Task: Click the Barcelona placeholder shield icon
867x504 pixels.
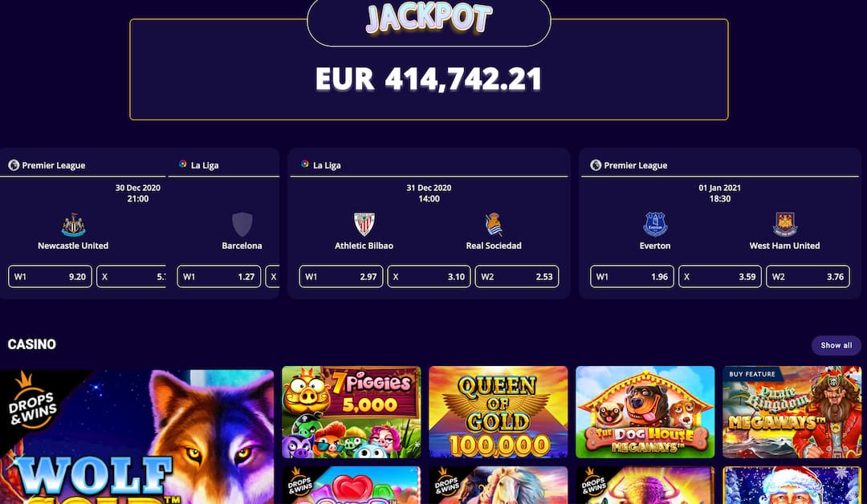Action: point(242,225)
